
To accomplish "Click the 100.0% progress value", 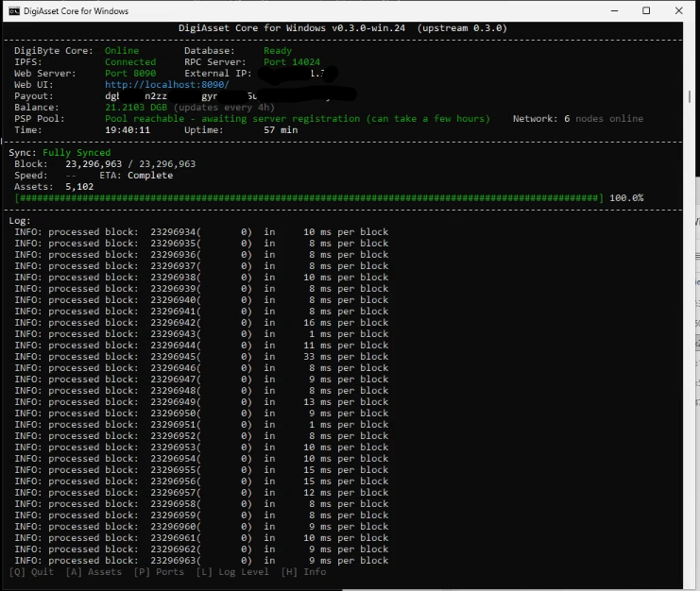I will [x=626, y=198].
